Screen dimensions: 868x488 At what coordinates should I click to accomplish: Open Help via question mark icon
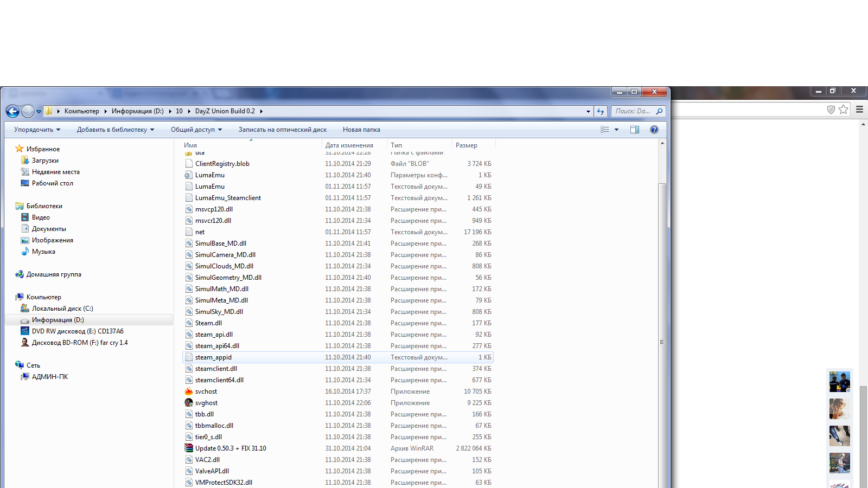click(654, 130)
